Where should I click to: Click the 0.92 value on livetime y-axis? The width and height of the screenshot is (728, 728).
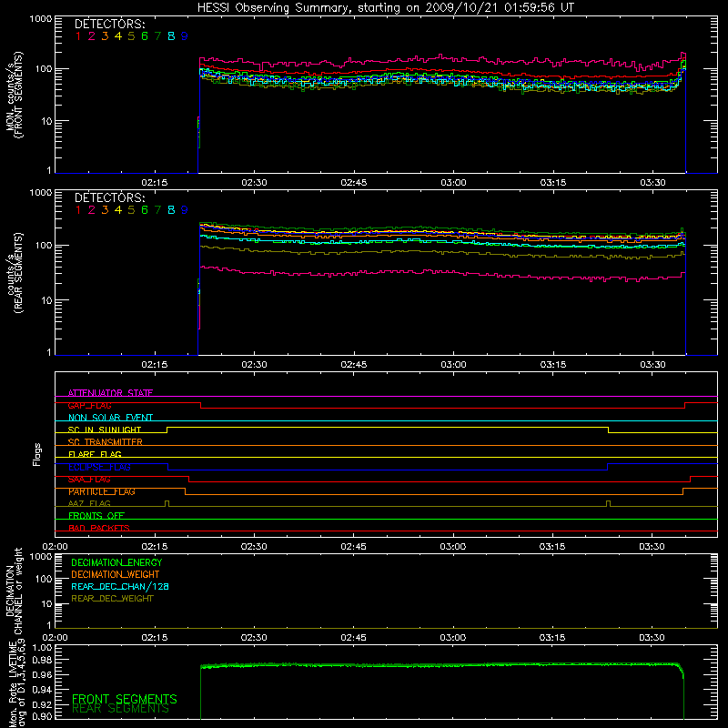[42, 704]
